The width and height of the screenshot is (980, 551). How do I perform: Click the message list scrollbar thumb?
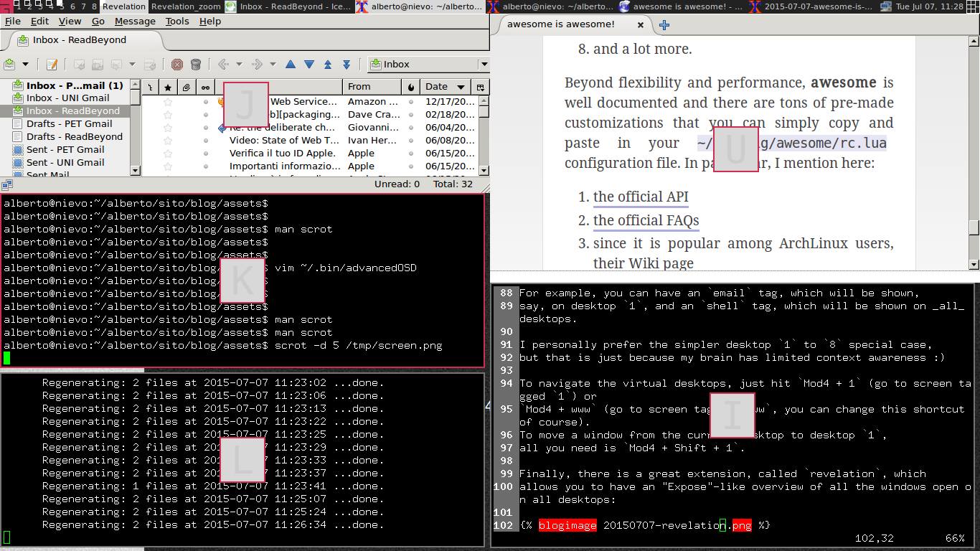point(484,111)
